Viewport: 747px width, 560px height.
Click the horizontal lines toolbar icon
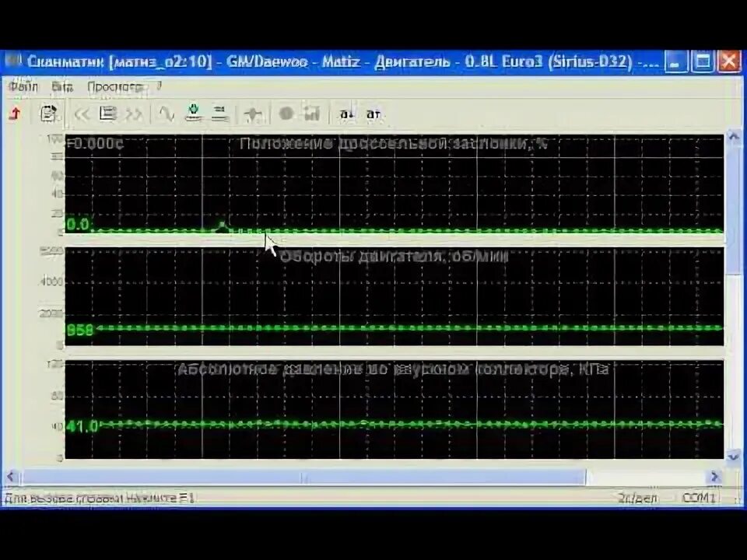[219, 114]
